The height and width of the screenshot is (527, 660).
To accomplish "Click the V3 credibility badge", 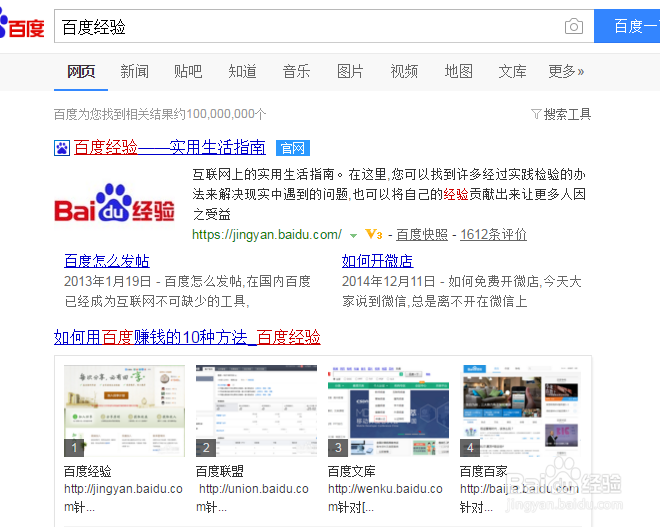I will pos(373,234).
